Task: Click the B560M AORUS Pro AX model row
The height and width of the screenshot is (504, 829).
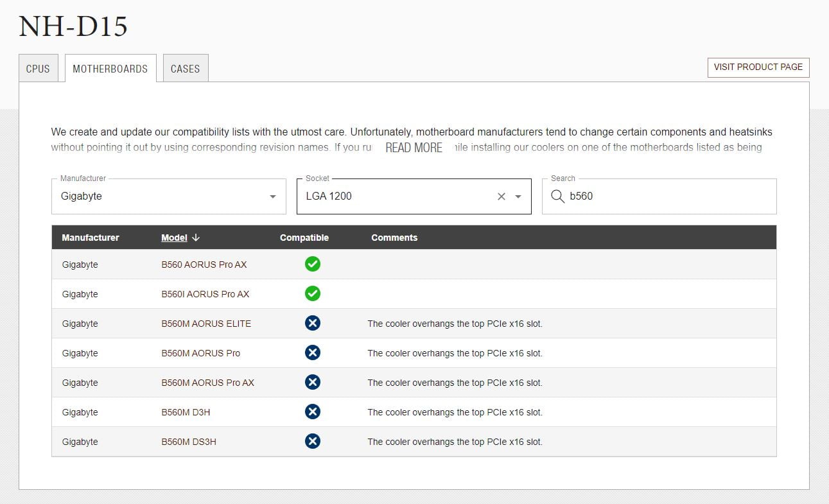Action: click(207, 383)
